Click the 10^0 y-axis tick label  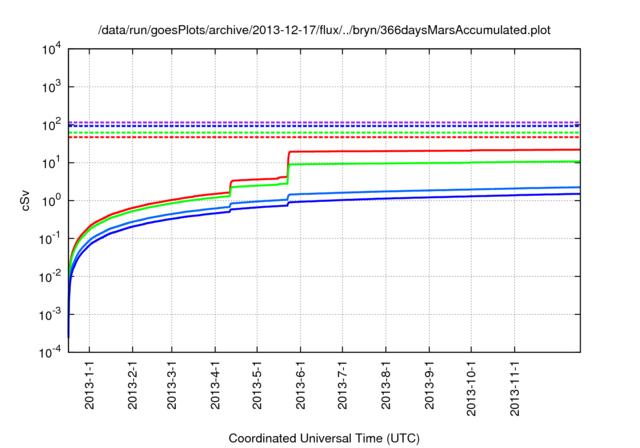tap(51, 200)
